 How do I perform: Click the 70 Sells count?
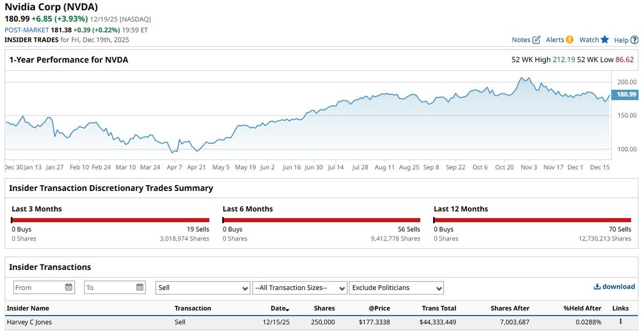pyautogui.click(x=620, y=230)
